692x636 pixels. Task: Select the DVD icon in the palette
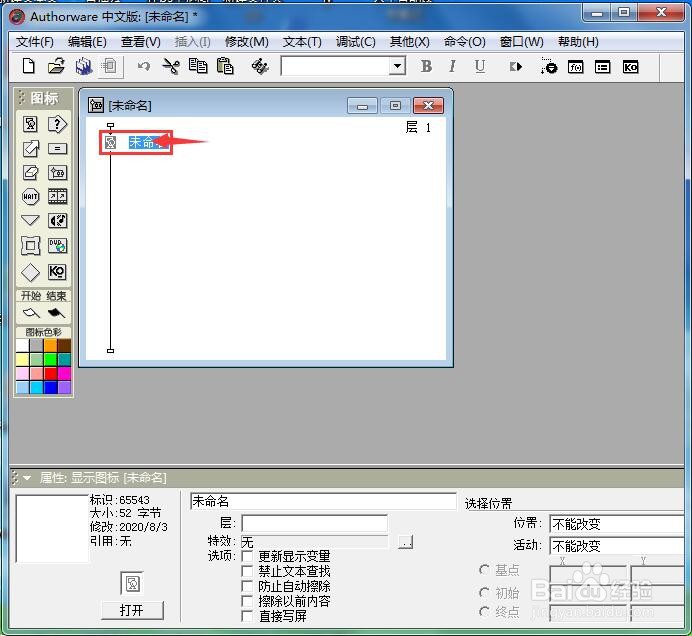[x=57, y=246]
